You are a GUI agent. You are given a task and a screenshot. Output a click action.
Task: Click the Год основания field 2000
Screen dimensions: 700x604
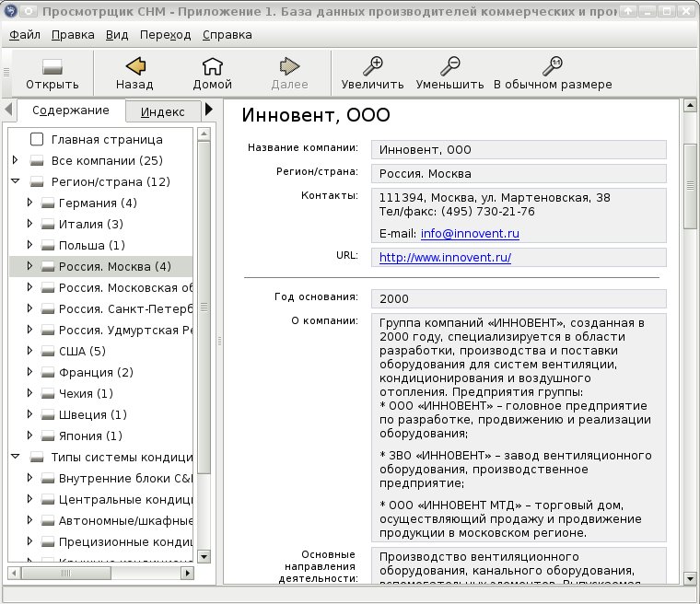519,298
